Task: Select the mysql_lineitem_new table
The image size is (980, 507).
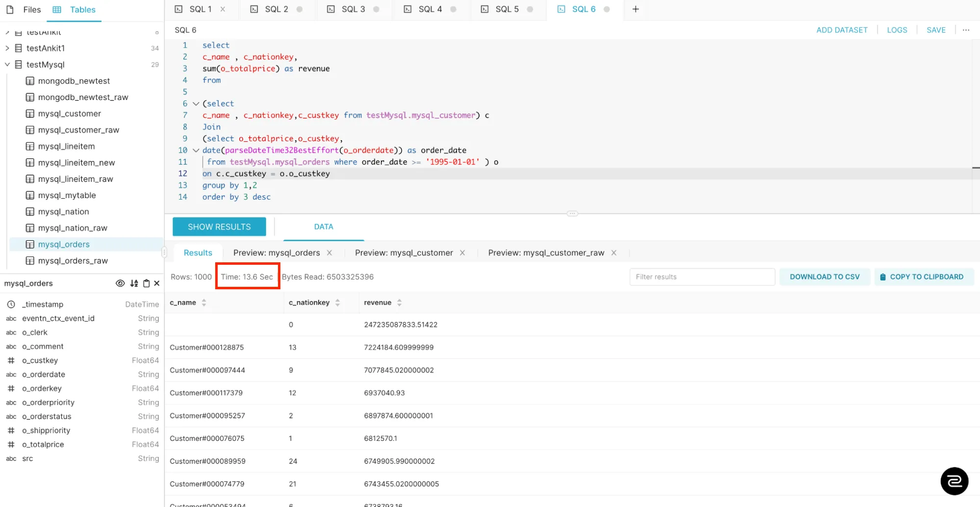Action: [x=76, y=163]
